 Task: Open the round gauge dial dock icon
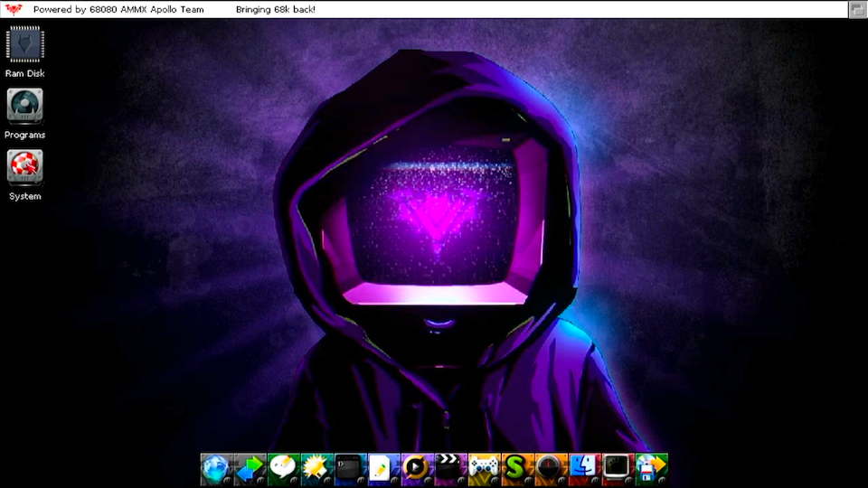[552, 469]
